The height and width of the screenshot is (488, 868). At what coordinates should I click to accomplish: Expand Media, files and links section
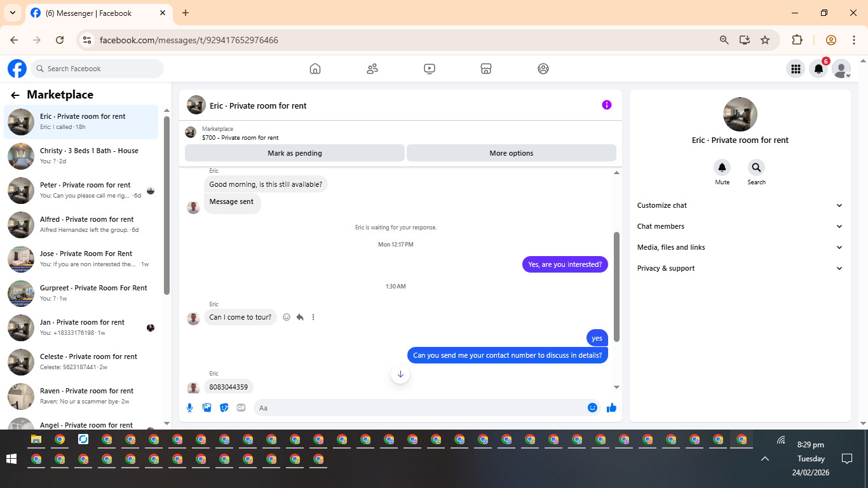click(x=740, y=247)
